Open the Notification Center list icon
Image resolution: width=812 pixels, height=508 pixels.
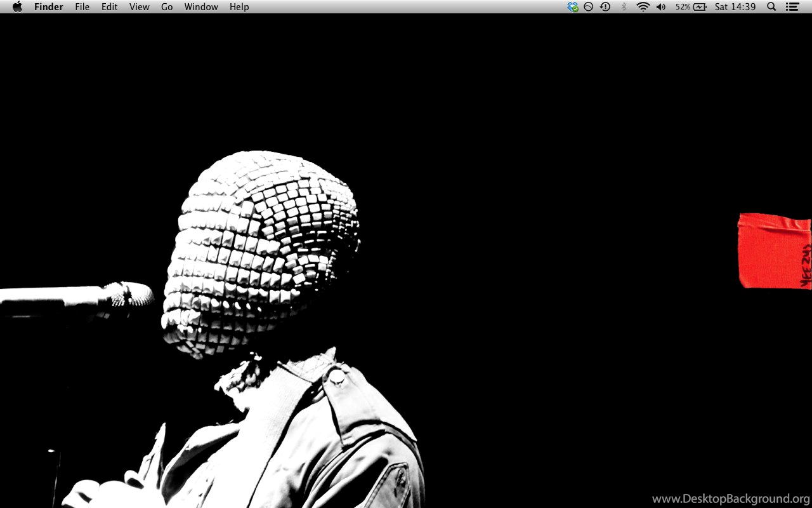(792, 7)
